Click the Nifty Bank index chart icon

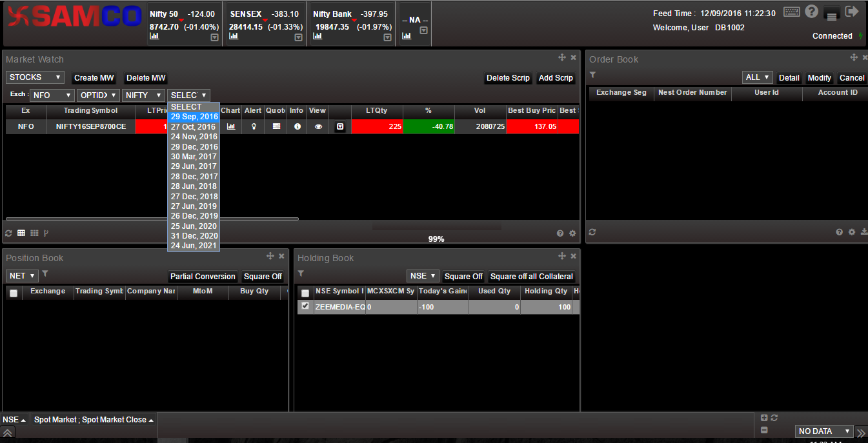click(318, 37)
